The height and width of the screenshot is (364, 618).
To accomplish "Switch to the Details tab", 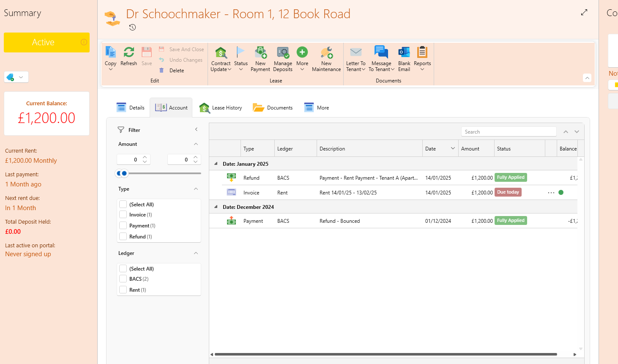I will [131, 108].
